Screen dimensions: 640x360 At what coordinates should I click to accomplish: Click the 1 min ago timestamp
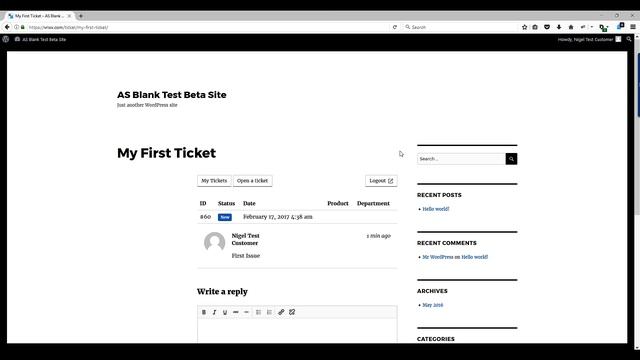pos(378,236)
